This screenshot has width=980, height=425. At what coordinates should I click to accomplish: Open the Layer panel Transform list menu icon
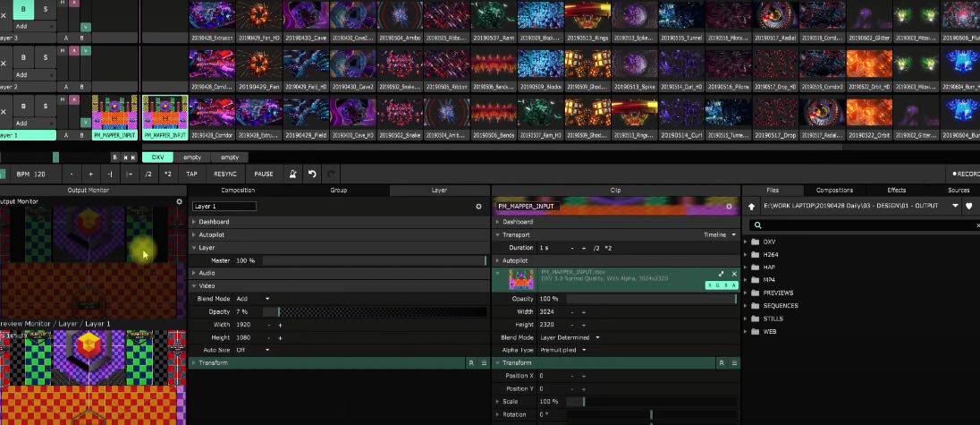pyautogui.click(x=484, y=363)
